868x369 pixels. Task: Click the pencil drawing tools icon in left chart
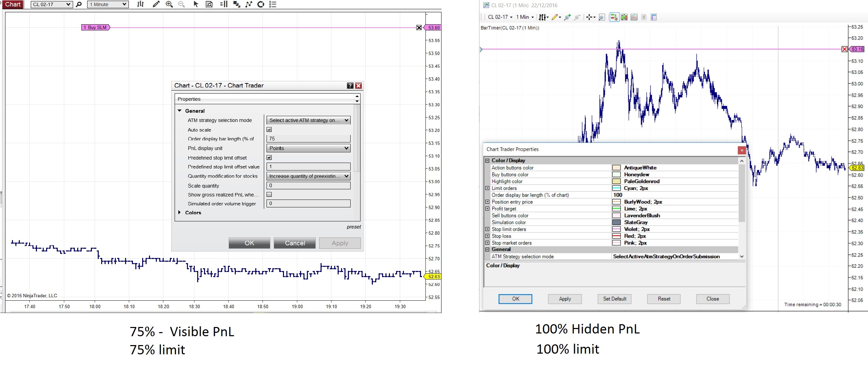(156, 4)
